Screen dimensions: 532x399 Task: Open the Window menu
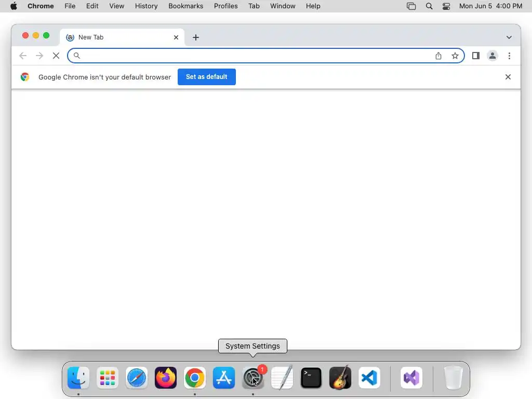pyautogui.click(x=283, y=6)
